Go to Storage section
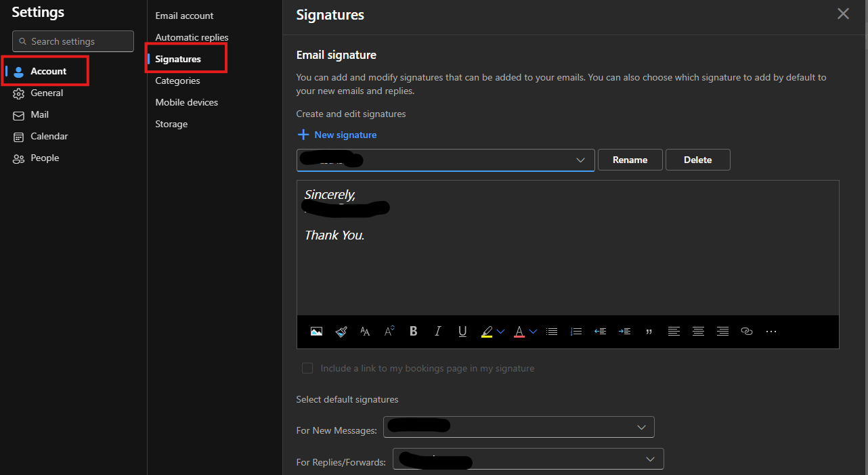Screen dimensions: 868x475 point(171,124)
